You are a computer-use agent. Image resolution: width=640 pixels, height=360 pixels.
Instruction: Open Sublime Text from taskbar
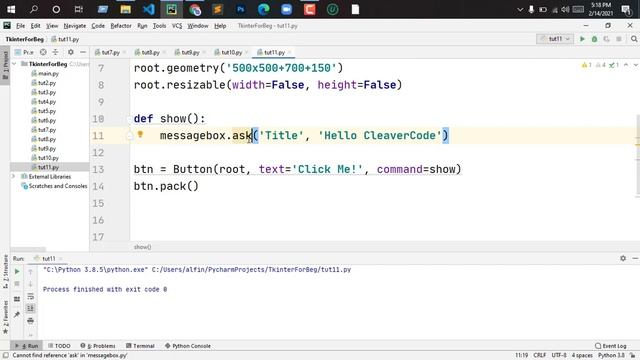pyautogui.click(x=218, y=9)
